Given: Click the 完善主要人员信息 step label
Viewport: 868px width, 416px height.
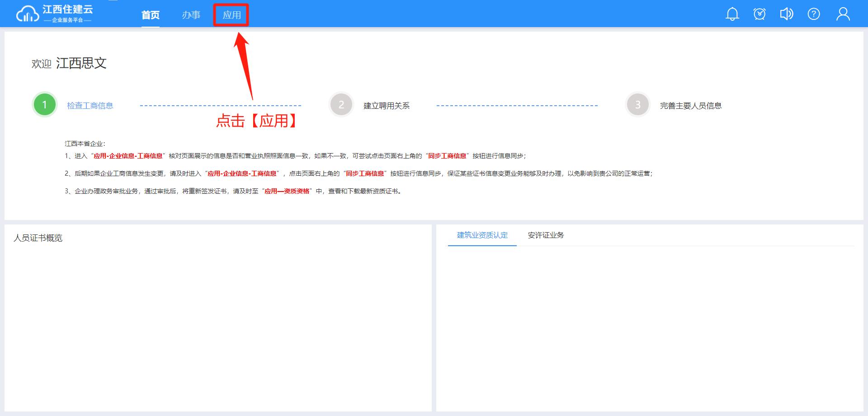Looking at the screenshot, I should pyautogui.click(x=690, y=106).
